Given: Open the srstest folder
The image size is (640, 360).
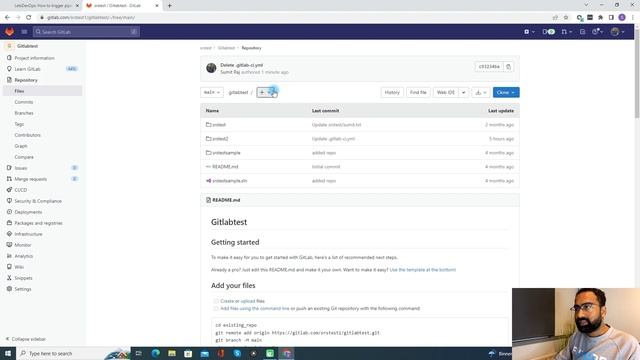Looking at the screenshot, I should [x=219, y=125].
